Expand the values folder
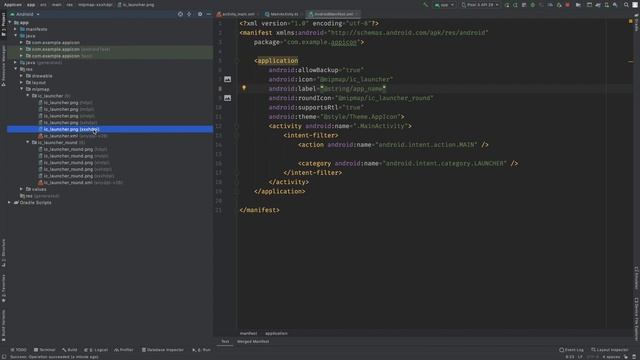 [21, 189]
